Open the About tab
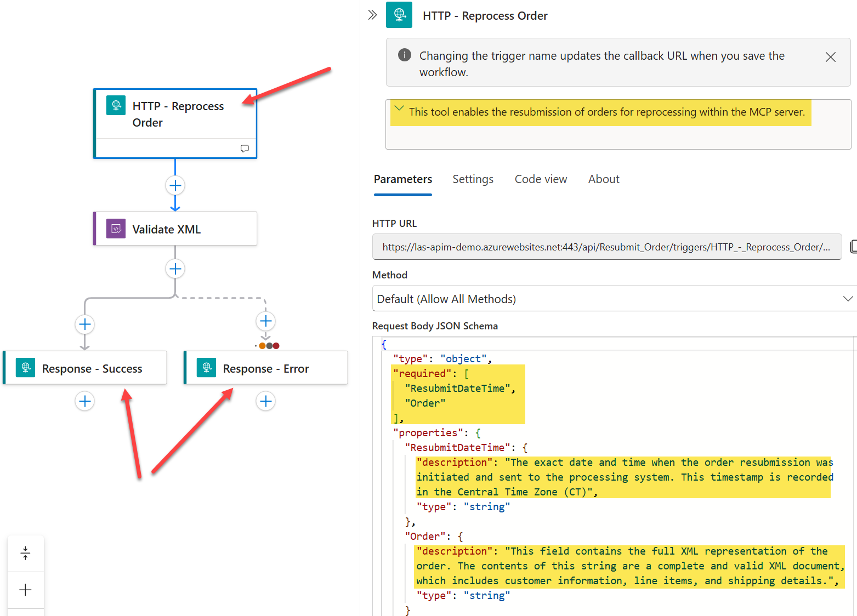 (x=604, y=179)
